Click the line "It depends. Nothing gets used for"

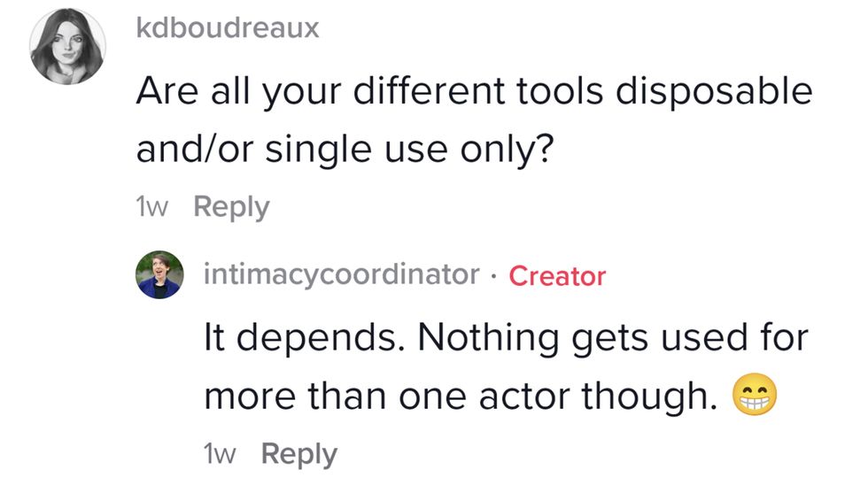pyautogui.click(x=507, y=338)
